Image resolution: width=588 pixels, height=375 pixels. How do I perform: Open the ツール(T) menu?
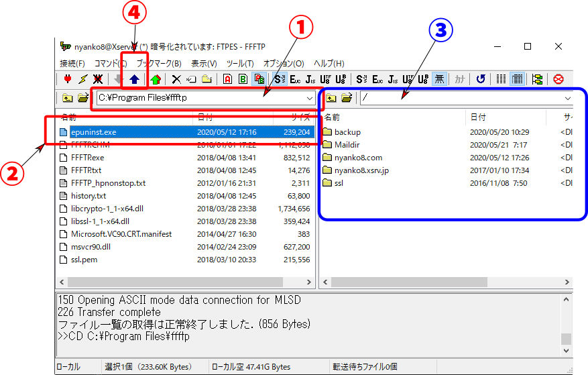click(x=240, y=64)
